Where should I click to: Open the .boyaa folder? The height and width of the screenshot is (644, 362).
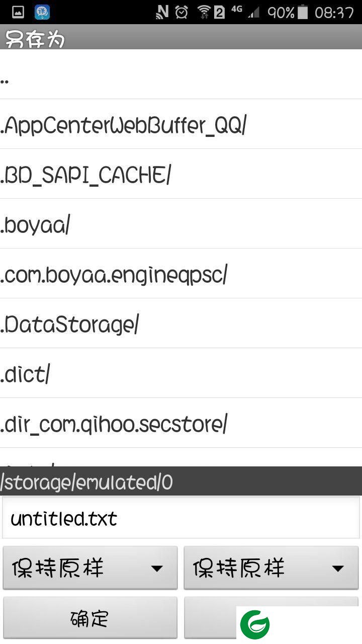[x=181, y=223]
